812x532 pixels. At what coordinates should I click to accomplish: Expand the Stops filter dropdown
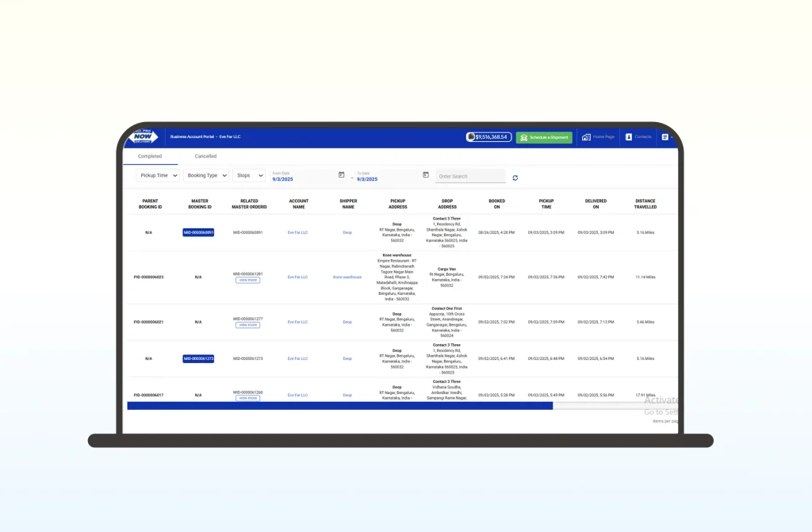(249, 175)
